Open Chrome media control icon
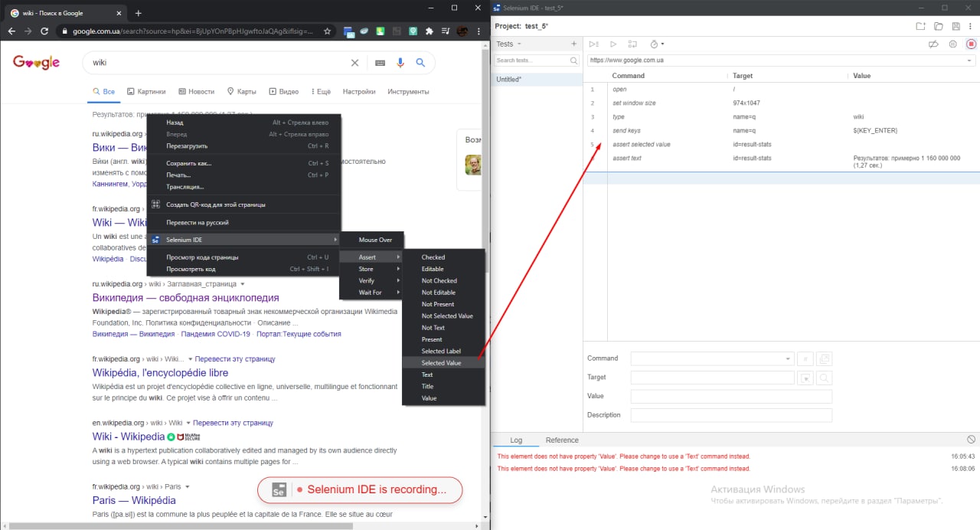Viewport: 980px width, 530px height. coord(446,31)
